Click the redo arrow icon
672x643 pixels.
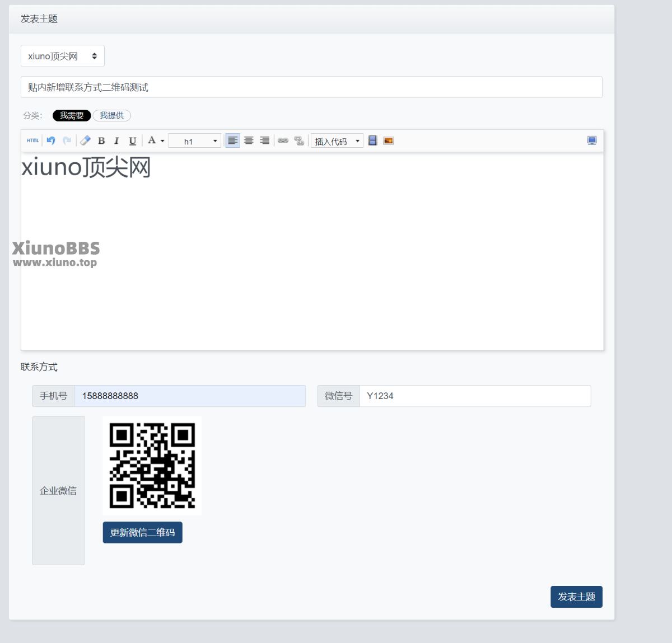67,140
